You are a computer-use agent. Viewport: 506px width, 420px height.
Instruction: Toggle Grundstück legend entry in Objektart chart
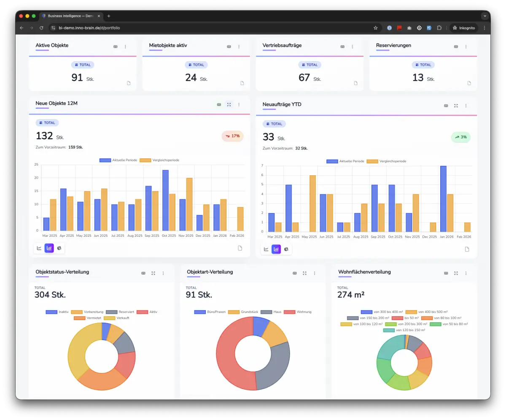243,312
